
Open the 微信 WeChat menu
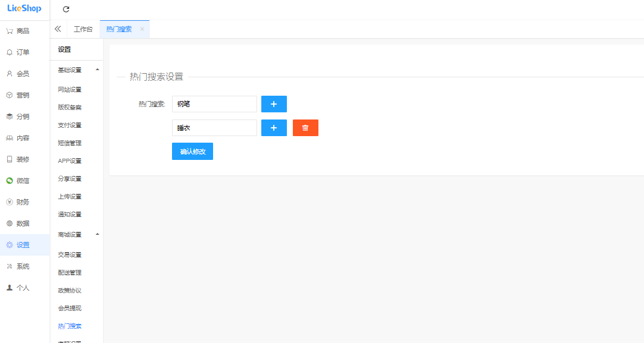(x=24, y=181)
